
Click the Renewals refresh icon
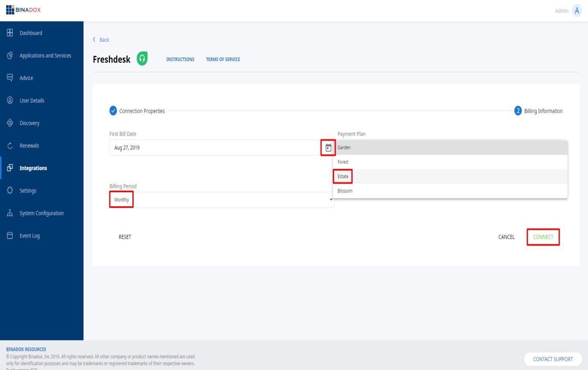point(10,146)
